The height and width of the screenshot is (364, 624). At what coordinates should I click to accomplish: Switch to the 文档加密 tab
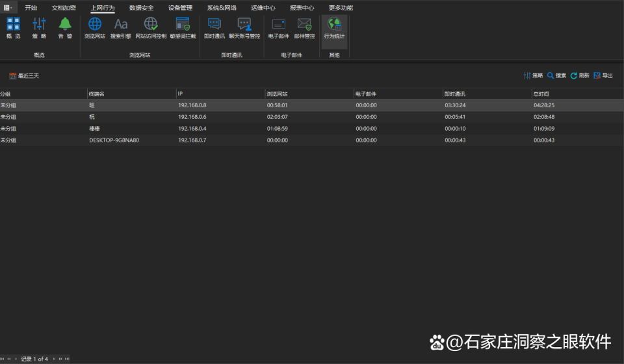tap(64, 8)
